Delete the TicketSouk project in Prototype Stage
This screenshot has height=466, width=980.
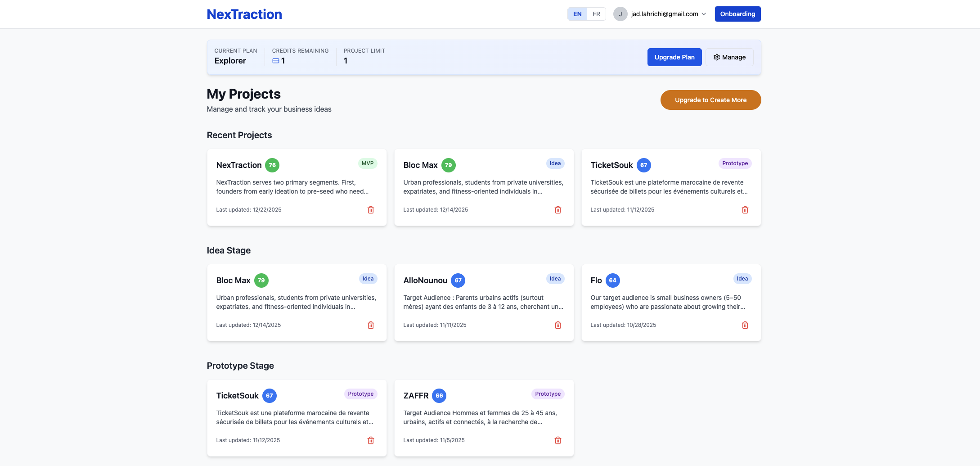click(371, 440)
